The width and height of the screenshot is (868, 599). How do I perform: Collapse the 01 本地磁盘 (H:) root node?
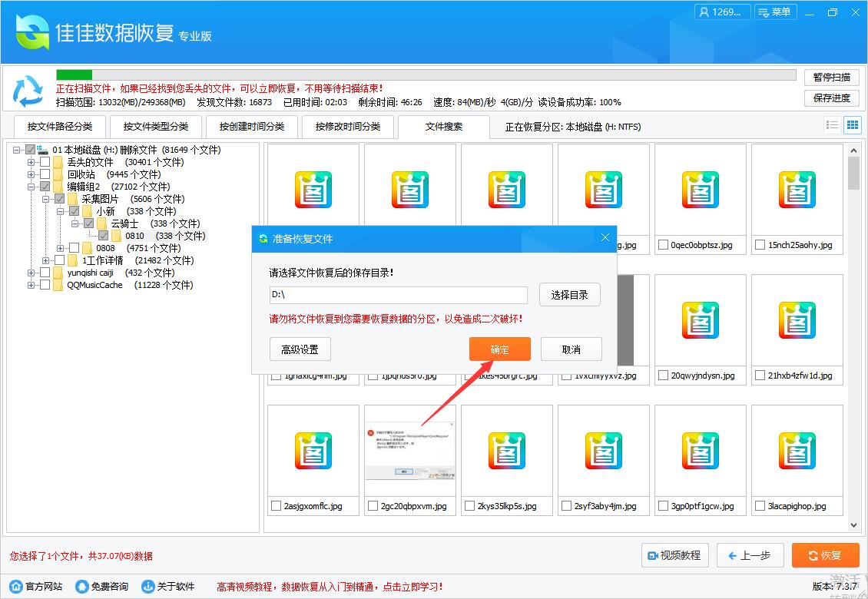pyautogui.click(x=17, y=150)
